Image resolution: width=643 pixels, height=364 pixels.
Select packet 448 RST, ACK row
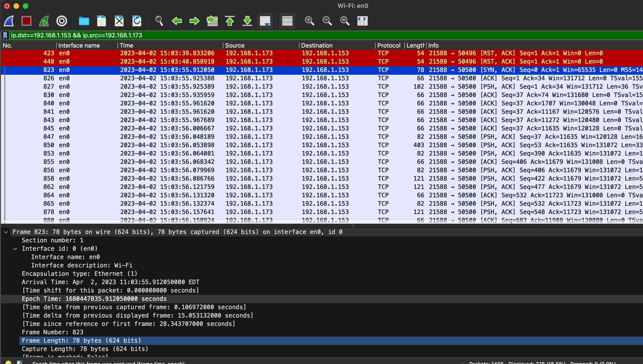(321, 62)
